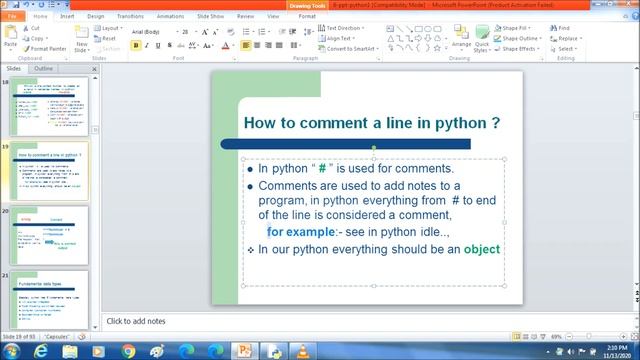The width and height of the screenshot is (640, 360).
Task: Select slide 20 thumbnail
Action: [49, 236]
